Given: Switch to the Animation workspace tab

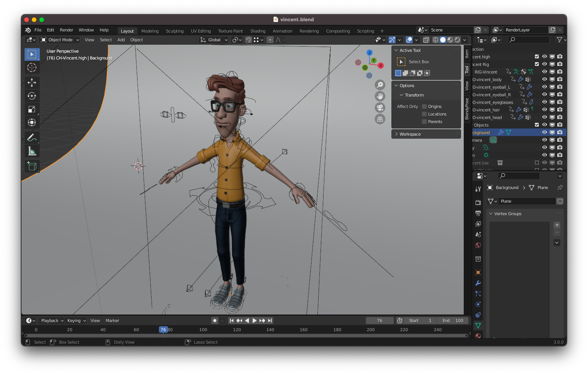Looking at the screenshot, I should pyautogui.click(x=282, y=31).
